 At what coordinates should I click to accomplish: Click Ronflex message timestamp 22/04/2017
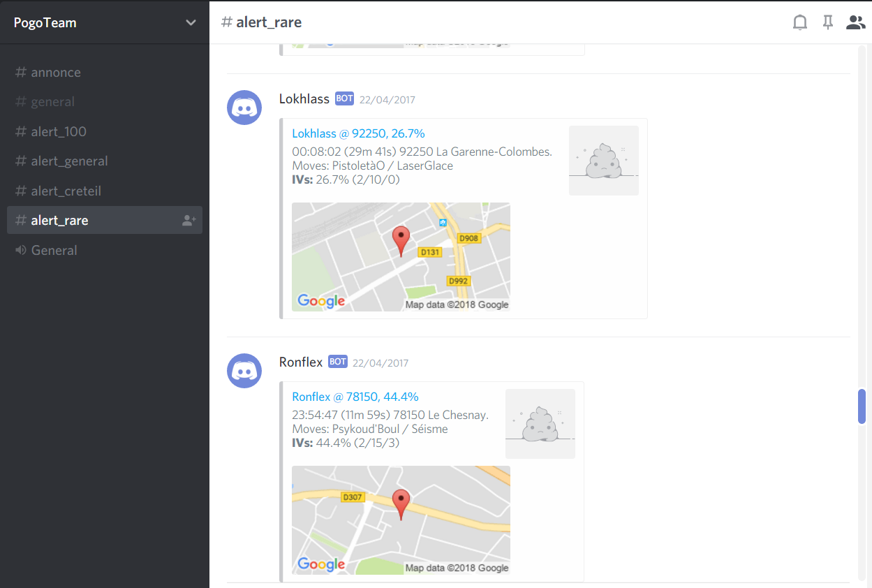point(380,363)
